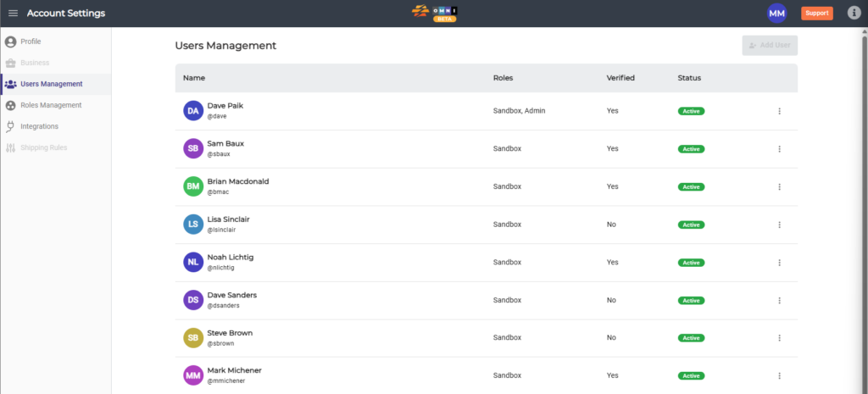Click the Active badge for Lisa Sinclair

pyautogui.click(x=691, y=225)
